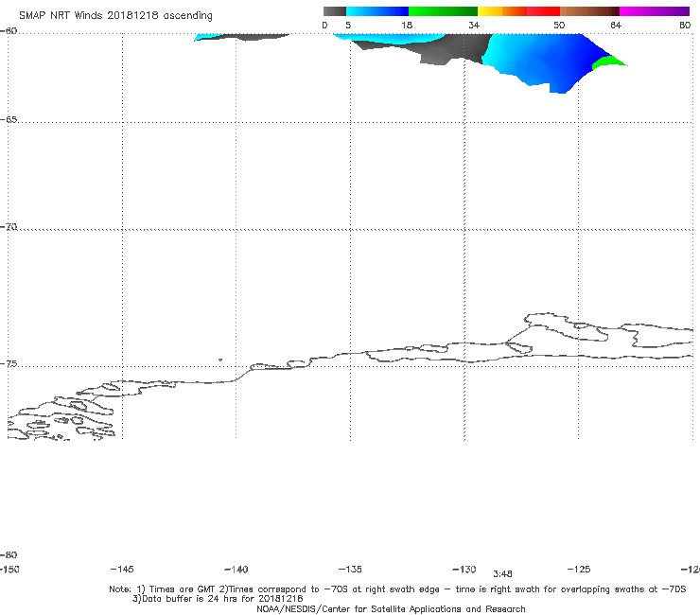Click the 3:48 swath time stamp
The width and height of the screenshot is (700, 615).
point(502,574)
